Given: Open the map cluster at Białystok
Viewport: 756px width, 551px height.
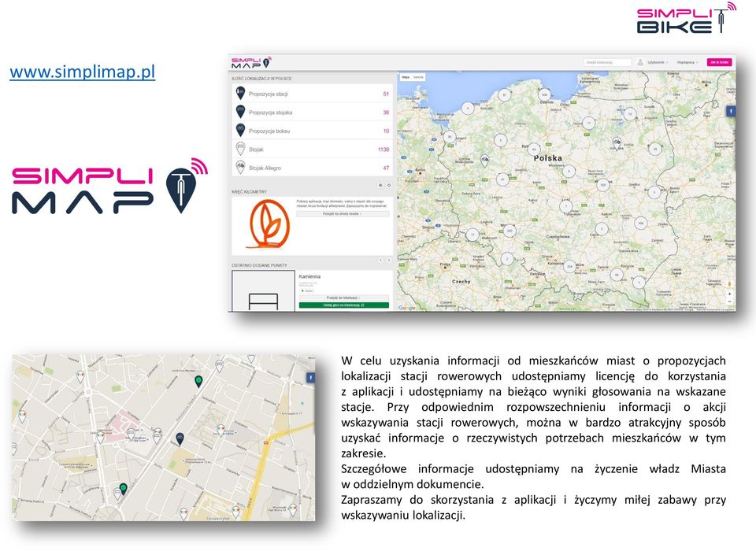Looking at the screenshot, I should coord(654,150).
